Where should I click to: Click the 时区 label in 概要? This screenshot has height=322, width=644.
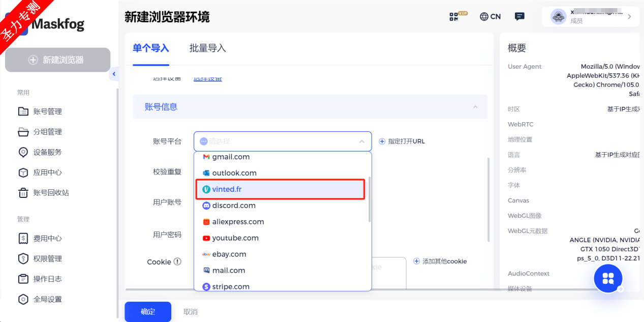[514, 109]
